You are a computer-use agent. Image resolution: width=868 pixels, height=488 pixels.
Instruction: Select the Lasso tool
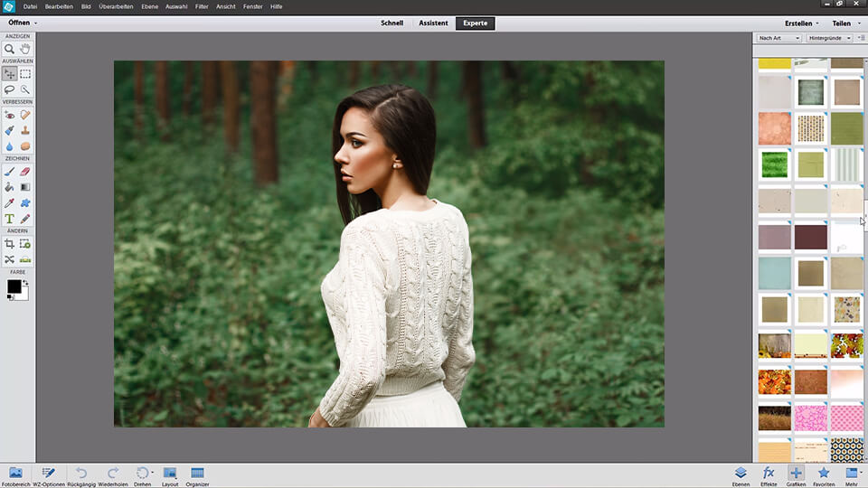pos(9,89)
